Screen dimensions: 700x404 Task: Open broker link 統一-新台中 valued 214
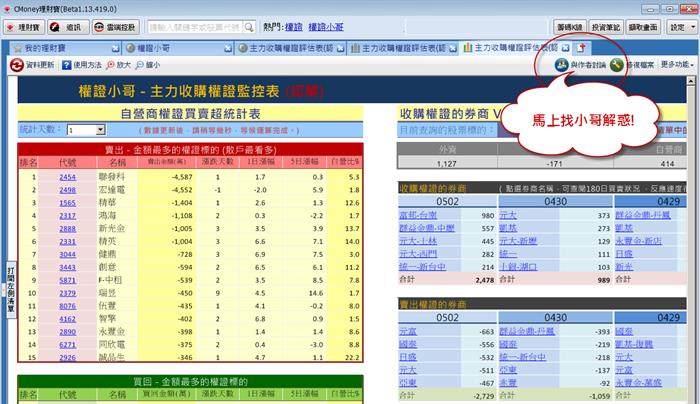coord(422,267)
